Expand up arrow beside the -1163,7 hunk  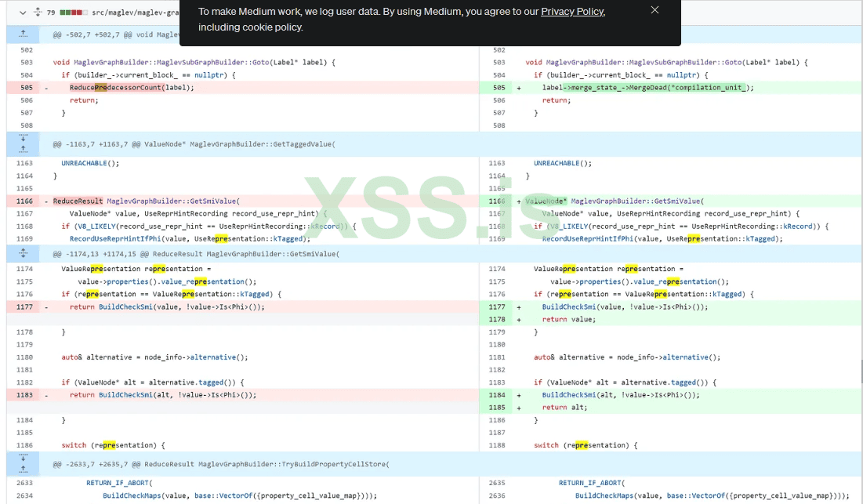(24, 149)
